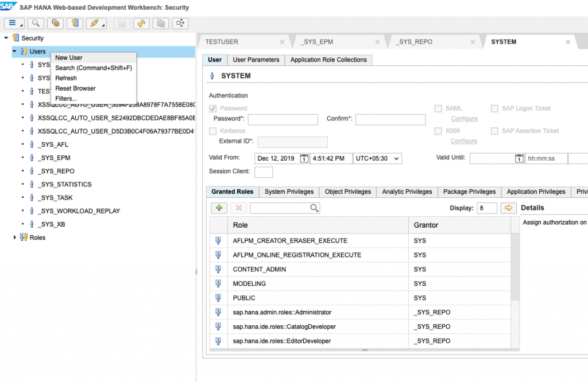The width and height of the screenshot is (588, 382).
Task: Open the System Privileges tab
Action: tap(289, 192)
